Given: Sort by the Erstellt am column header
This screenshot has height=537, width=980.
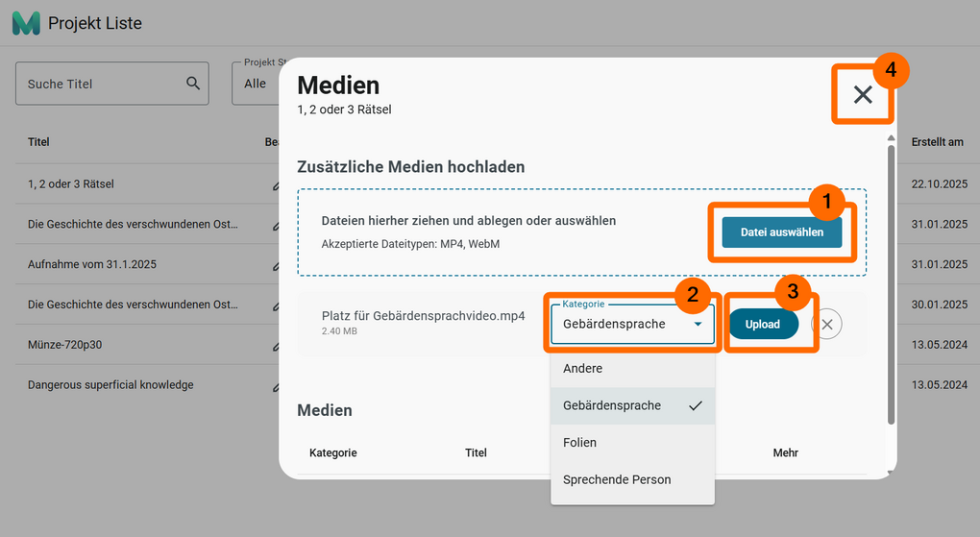Looking at the screenshot, I should 937,142.
